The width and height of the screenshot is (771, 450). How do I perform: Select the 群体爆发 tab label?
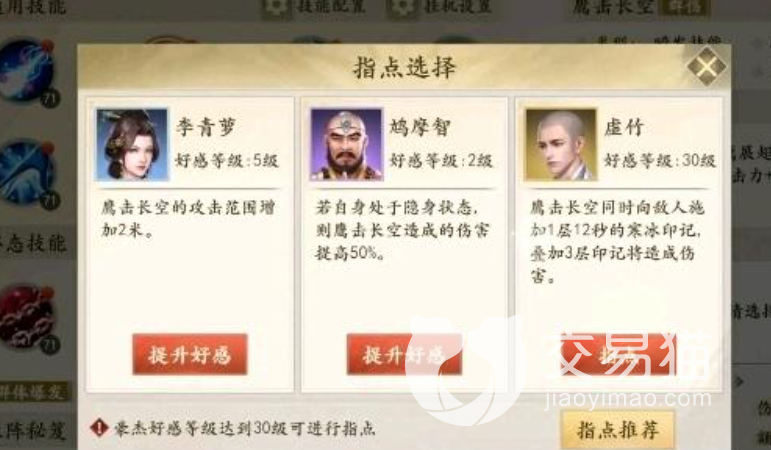tap(32, 392)
